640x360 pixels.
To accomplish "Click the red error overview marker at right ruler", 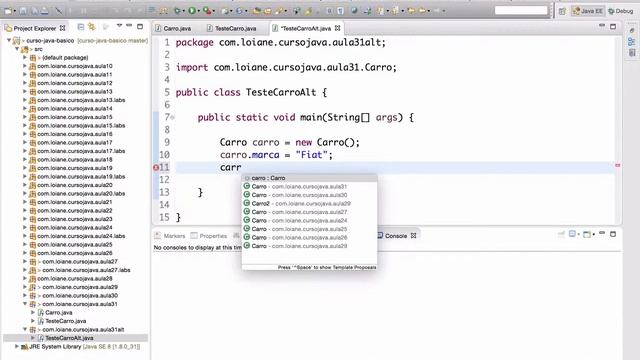I will (618, 165).
